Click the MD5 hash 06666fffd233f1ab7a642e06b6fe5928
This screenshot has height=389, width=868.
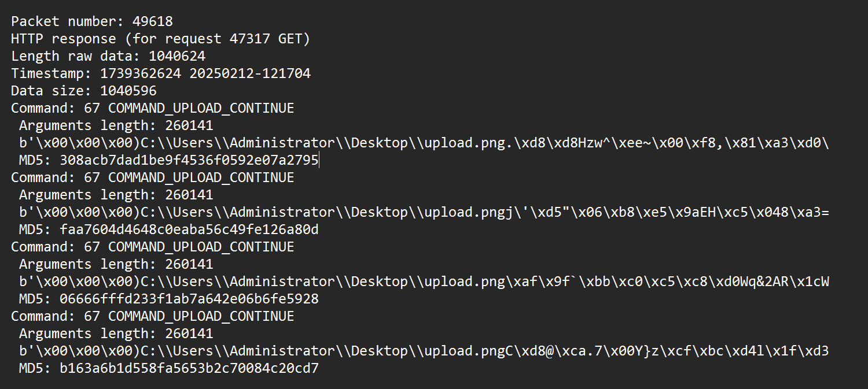(x=189, y=299)
